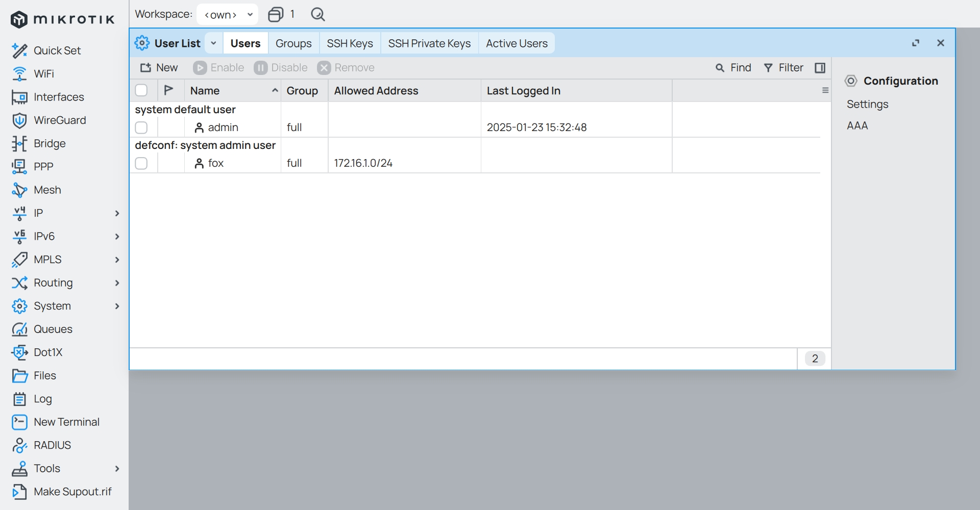Sort by the Name column

click(x=232, y=90)
